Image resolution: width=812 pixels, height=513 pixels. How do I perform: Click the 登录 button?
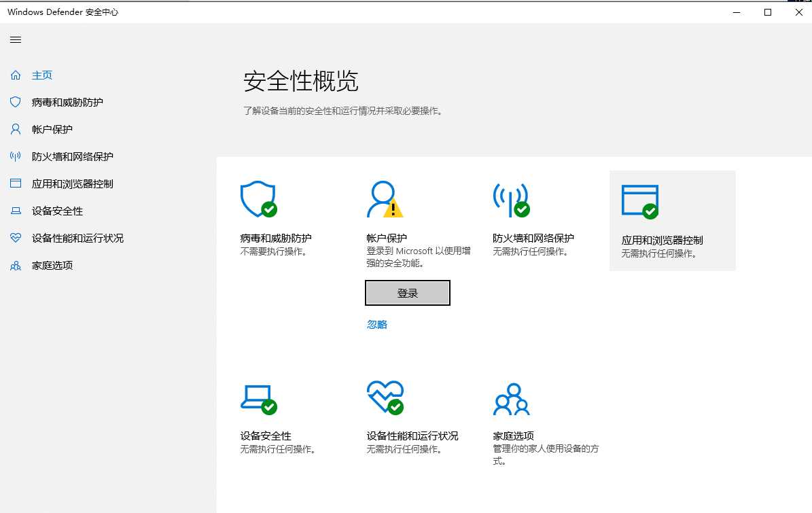pyautogui.click(x=408, y=293)
